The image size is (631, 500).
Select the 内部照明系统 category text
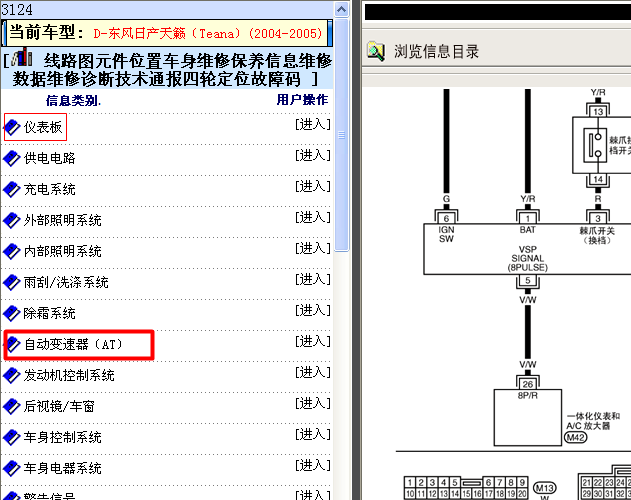62,251
